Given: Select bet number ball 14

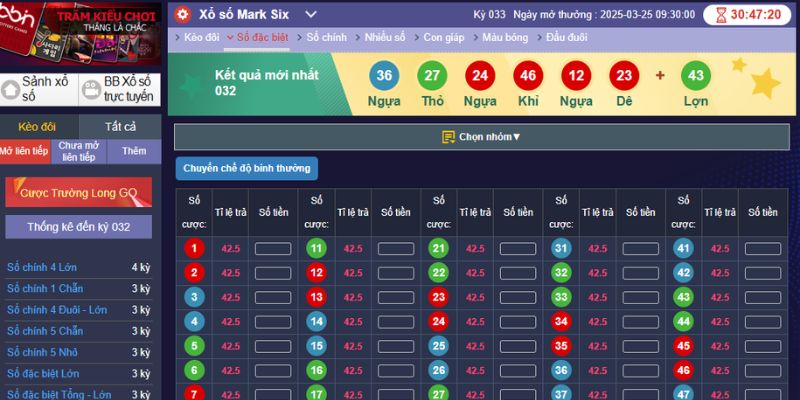Looking at the screenshot, I should [x=316, y=321].
